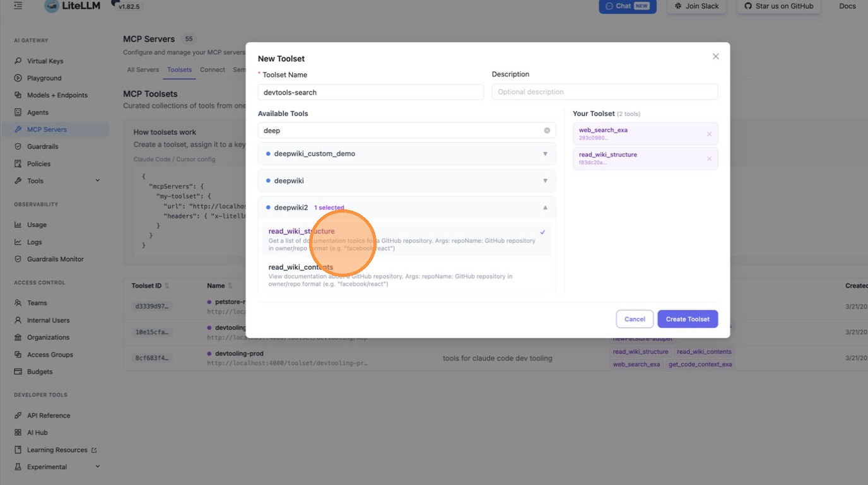The height and width of the screenshot is (485, 868).
Task: Click the Create Toolset button
Action: click(688, 319)
